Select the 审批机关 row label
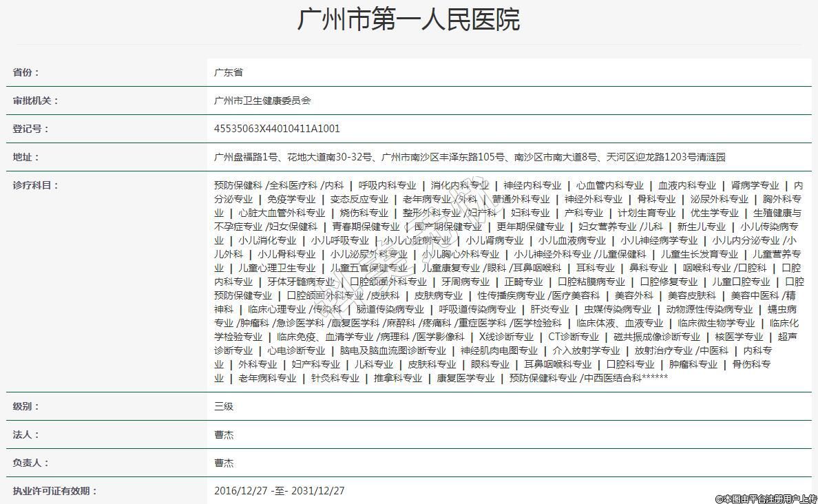The height and width of the screenshot is (504, 818). click(x=36, y=101)
